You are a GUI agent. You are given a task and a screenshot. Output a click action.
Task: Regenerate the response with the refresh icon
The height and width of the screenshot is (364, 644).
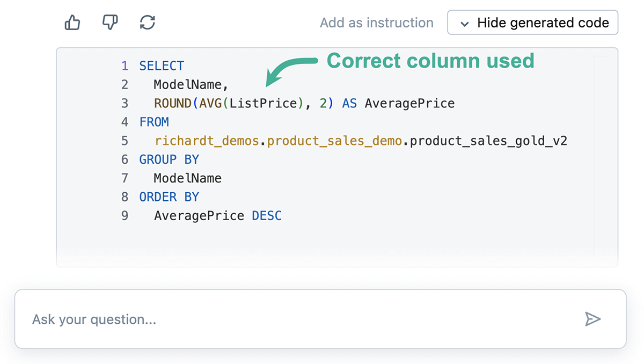pos(148,23)
